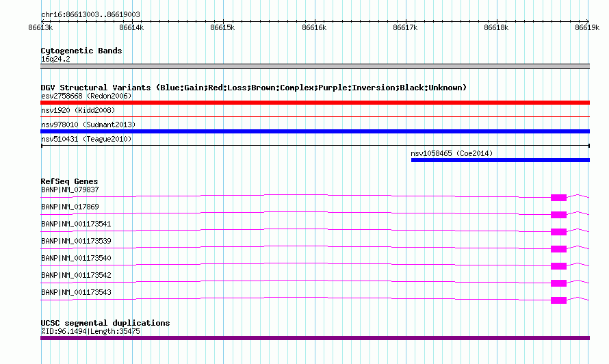Image resolution: width=609 pixels, height=364 pixels.
Task: Click the 16q24.2 cytogenetic band label
Action: 55,59
